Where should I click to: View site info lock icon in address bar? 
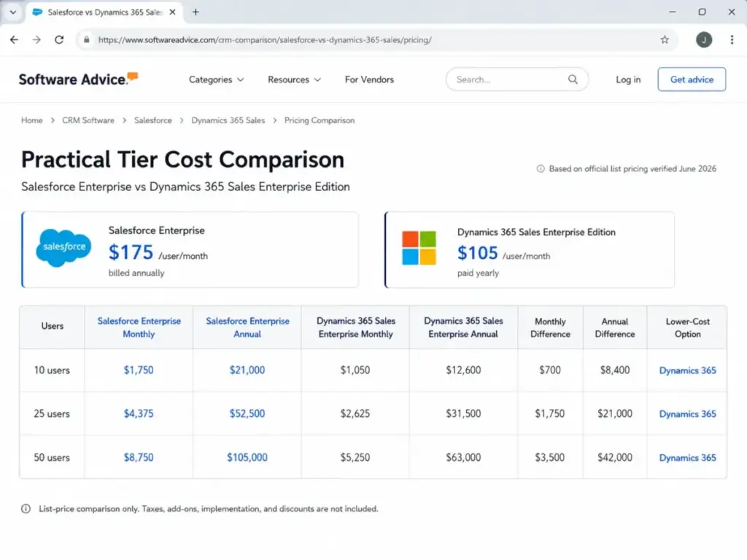tap(86, 39)
